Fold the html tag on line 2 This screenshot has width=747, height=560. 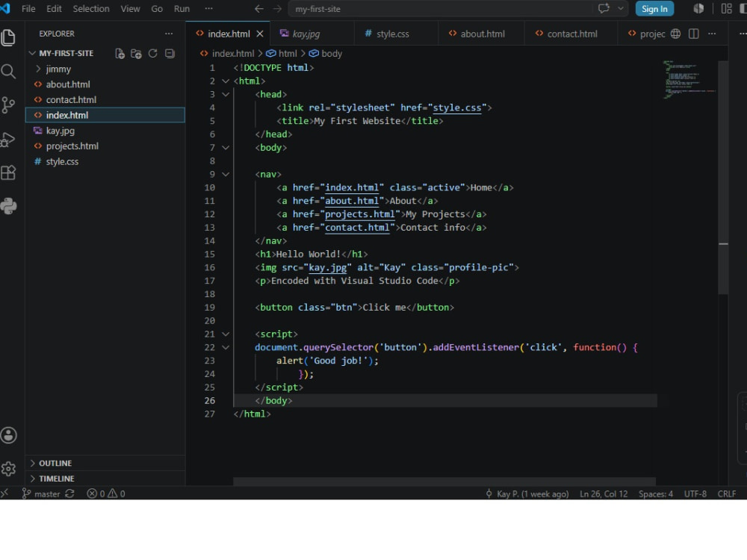point(226,81)
